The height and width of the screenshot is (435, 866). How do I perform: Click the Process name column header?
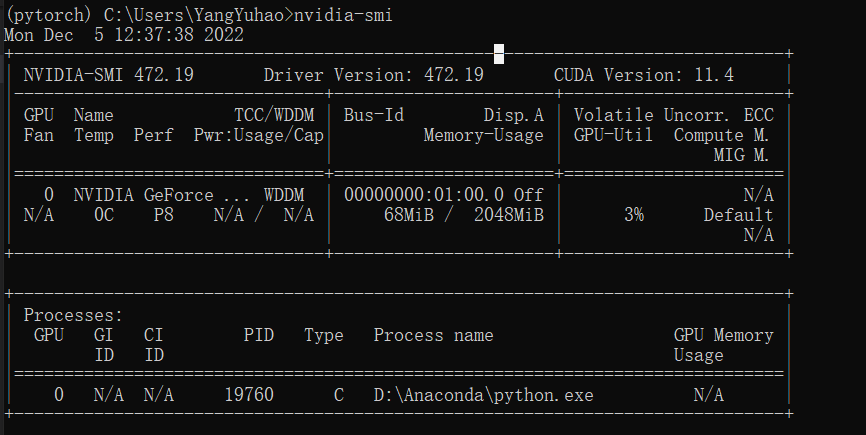coord(433,335)
